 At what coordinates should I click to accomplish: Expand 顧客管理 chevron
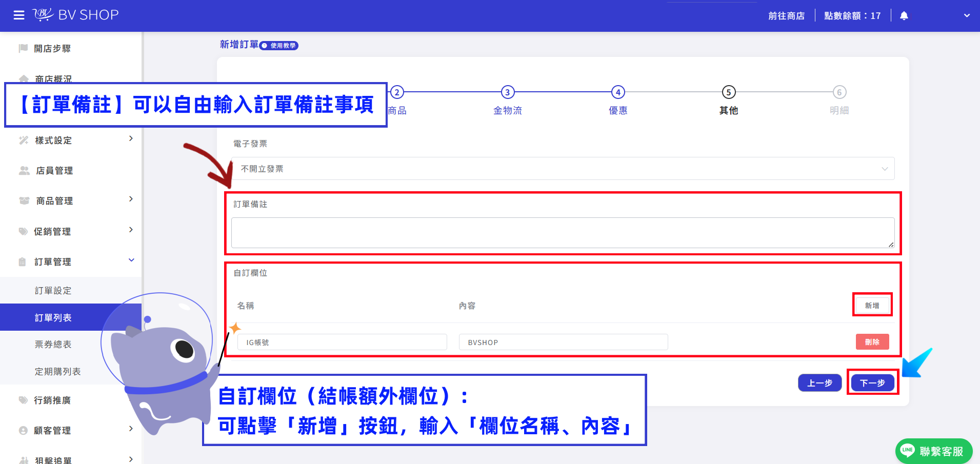point(131,429)
